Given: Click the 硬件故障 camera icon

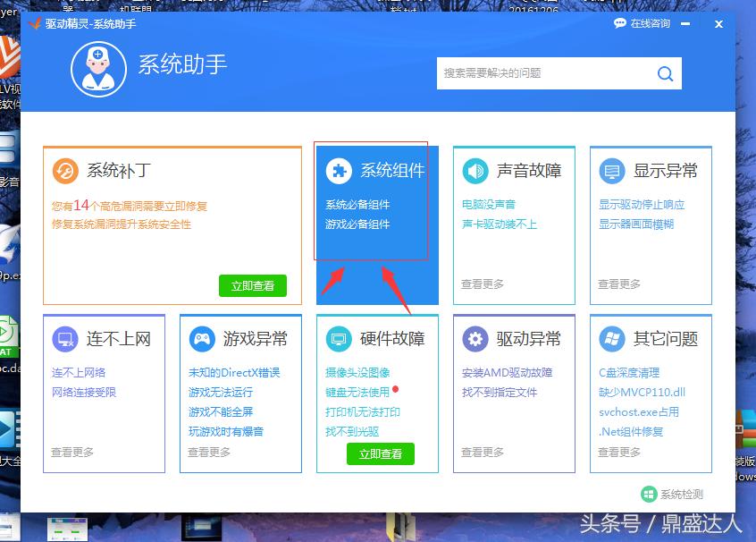Looking at the screenshot, I should click(x=338, y=338).
